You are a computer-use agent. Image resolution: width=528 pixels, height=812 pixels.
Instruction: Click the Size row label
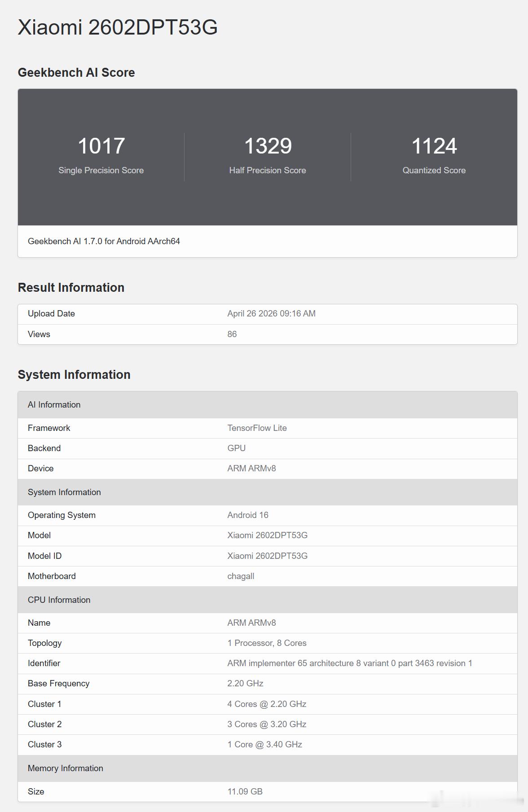[36, 791]
